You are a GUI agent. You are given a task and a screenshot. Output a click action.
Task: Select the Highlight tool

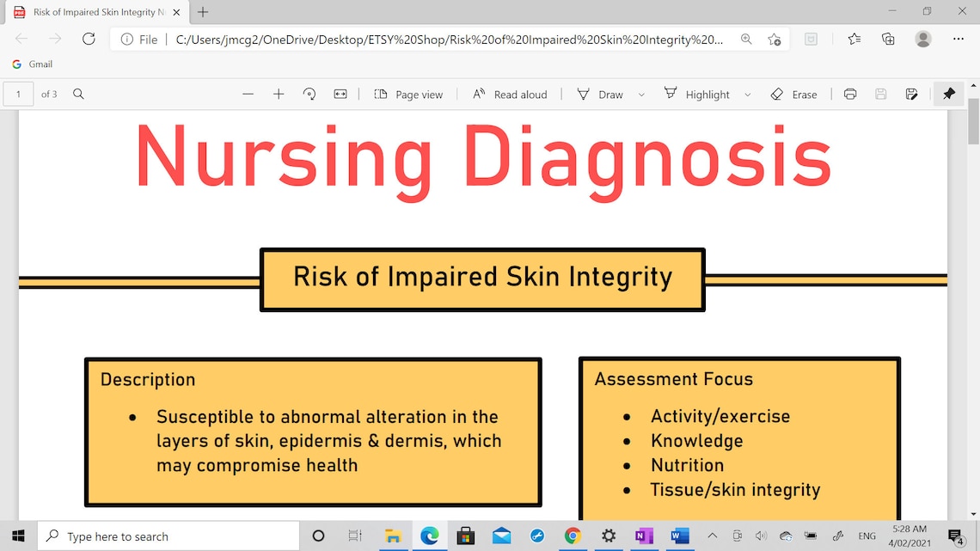pyautogui.click(x=698, y=94)
